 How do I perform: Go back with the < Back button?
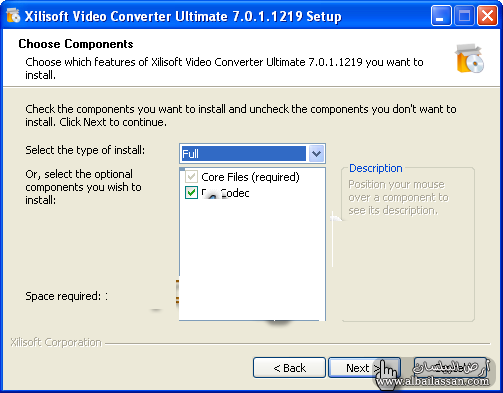tap(289, 368)
